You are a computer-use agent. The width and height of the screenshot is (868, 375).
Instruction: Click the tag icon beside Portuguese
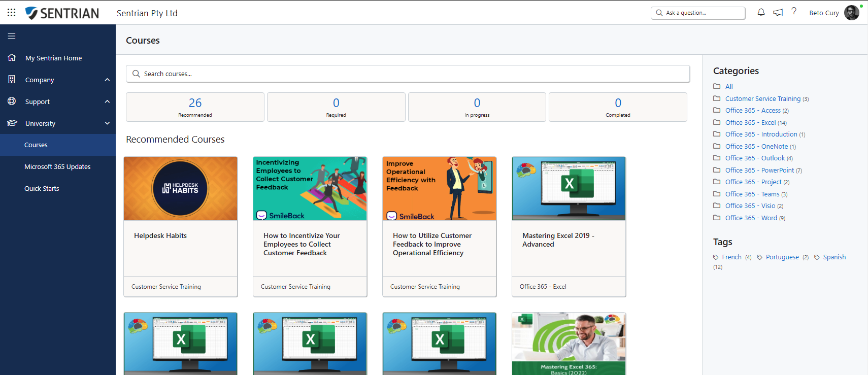pos(759,257)
